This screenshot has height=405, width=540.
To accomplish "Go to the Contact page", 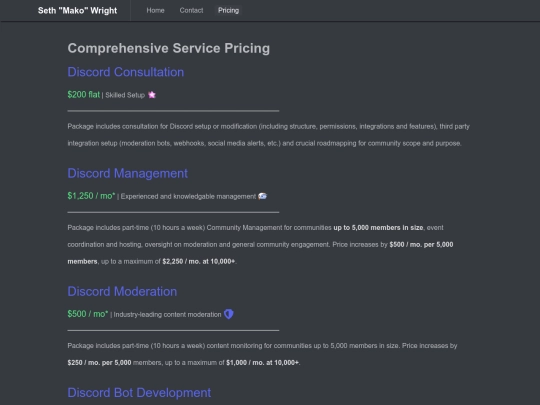I will click(x=191, y=10).
